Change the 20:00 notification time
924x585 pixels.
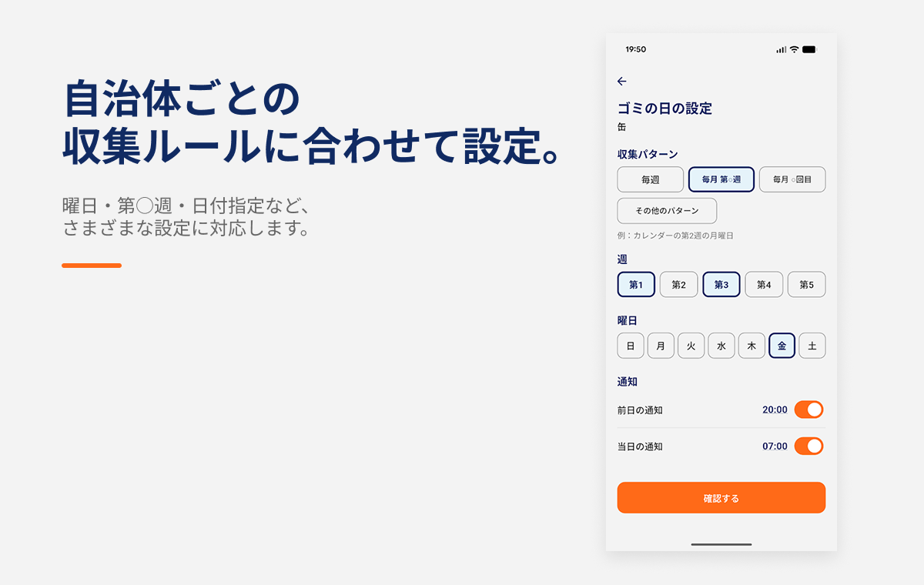point(775,410)
